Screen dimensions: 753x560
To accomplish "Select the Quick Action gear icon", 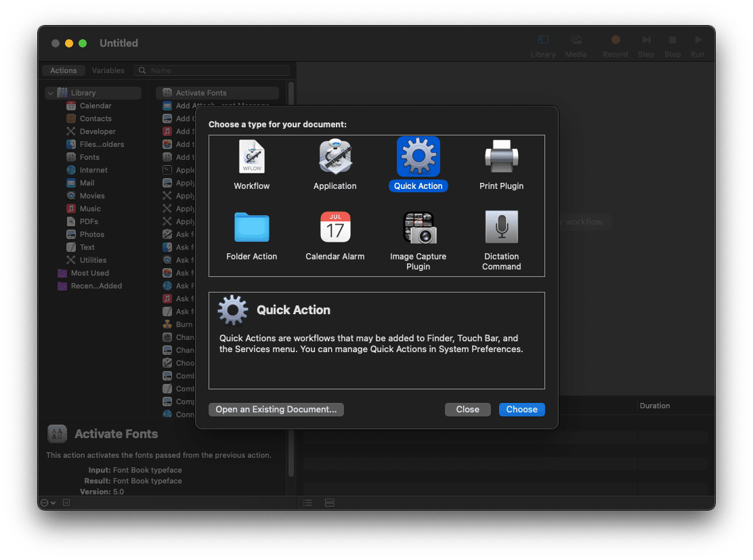I will pos(418,156).
